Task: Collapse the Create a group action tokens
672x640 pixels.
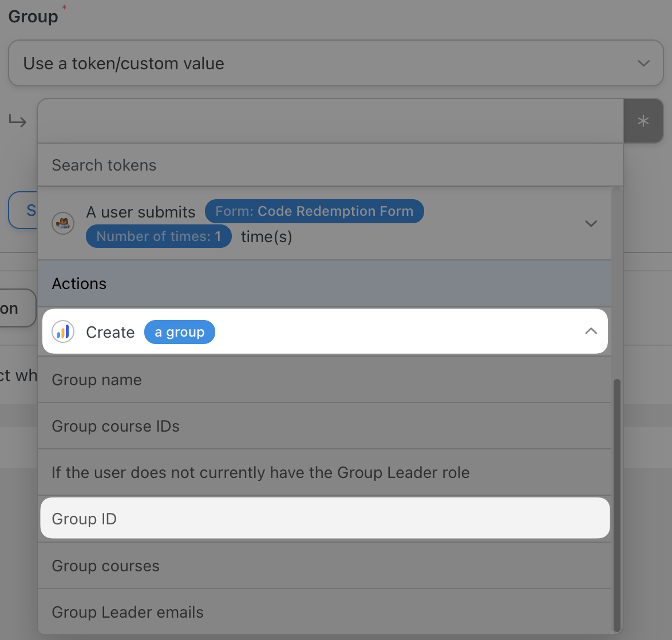Action: click(x=591, y=331)
